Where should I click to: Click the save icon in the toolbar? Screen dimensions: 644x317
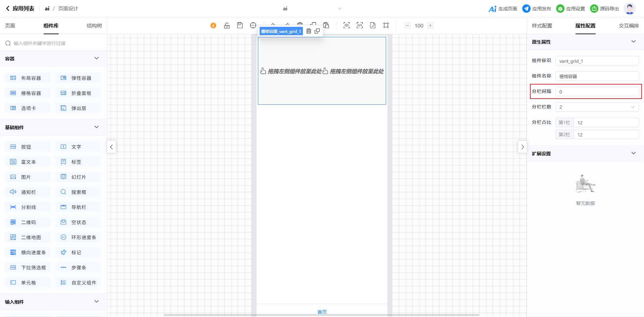tap(240, 25)
